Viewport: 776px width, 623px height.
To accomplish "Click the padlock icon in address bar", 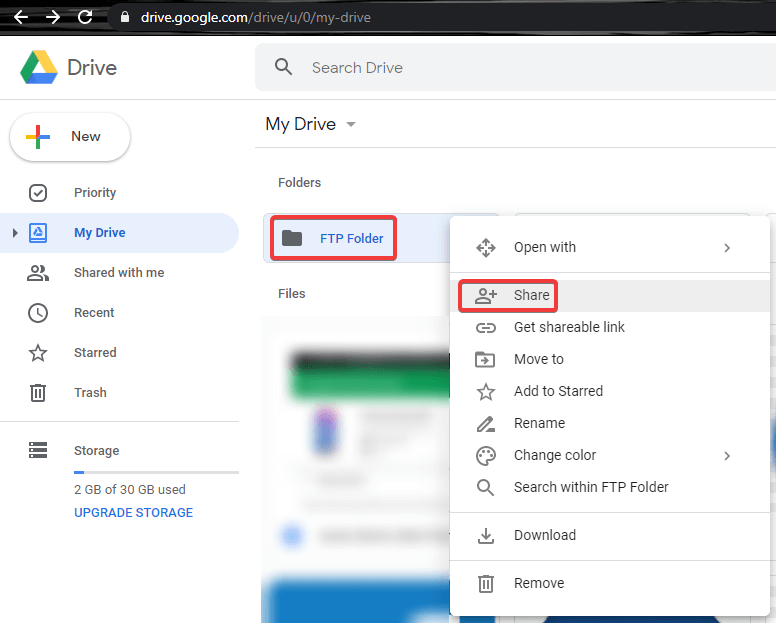I will click(125, 17).
